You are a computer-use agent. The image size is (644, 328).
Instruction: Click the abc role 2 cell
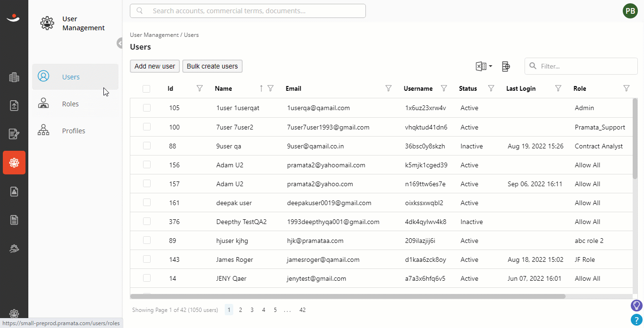[589, 241]
